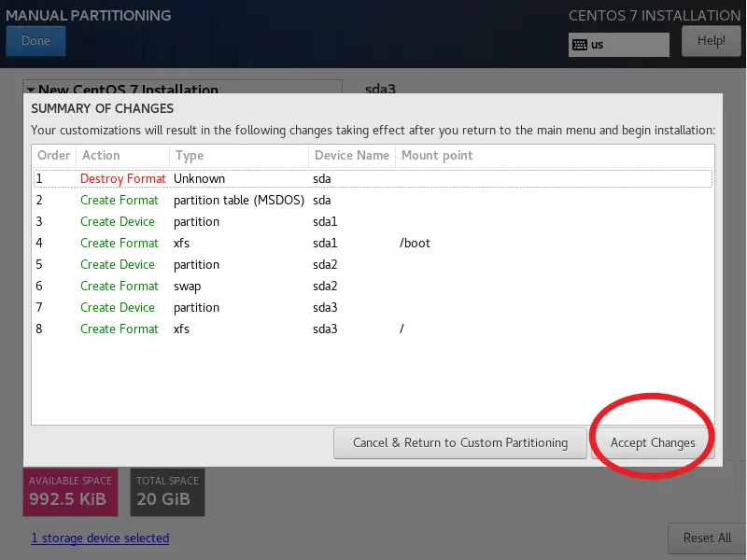Select the partition table (MSDOS) row

tap(373, 200)
